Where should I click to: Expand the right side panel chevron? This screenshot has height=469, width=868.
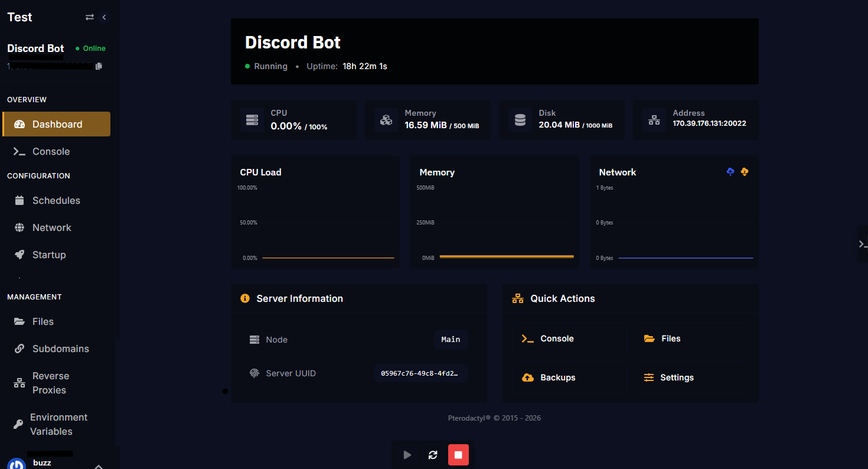pyautogui.click(x=863, y=243)
